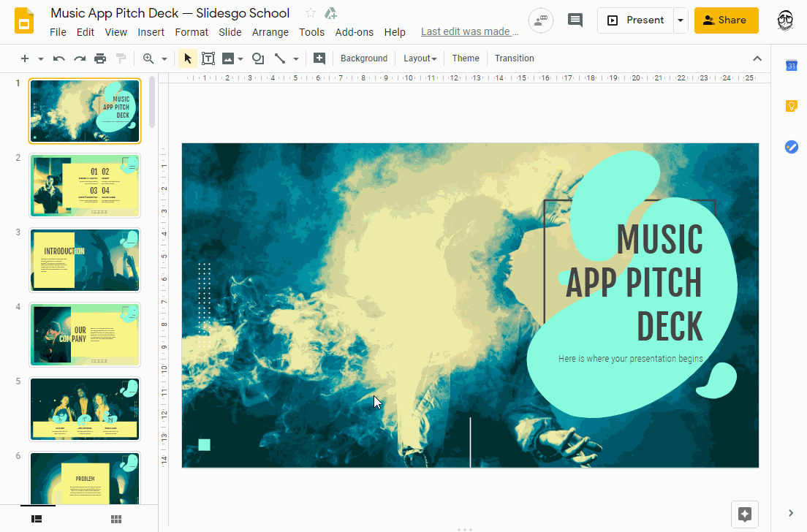Star this presentation

coord(309,12)
